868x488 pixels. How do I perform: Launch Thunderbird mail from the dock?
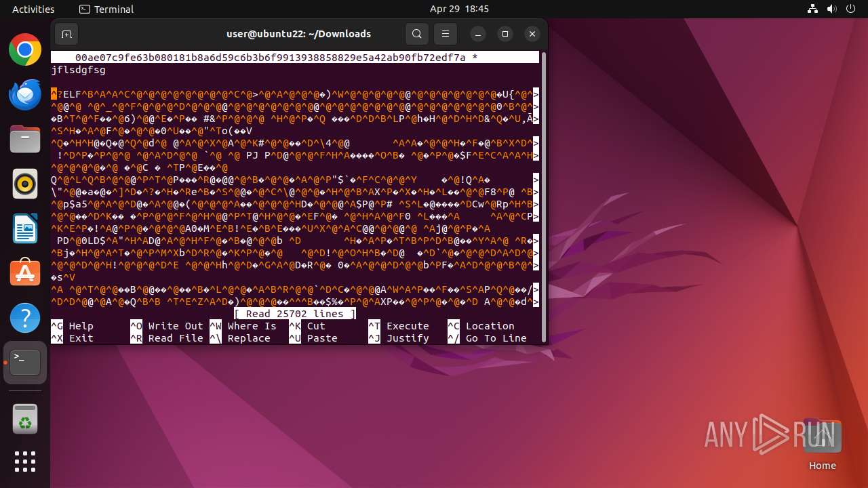coord(25,95)
